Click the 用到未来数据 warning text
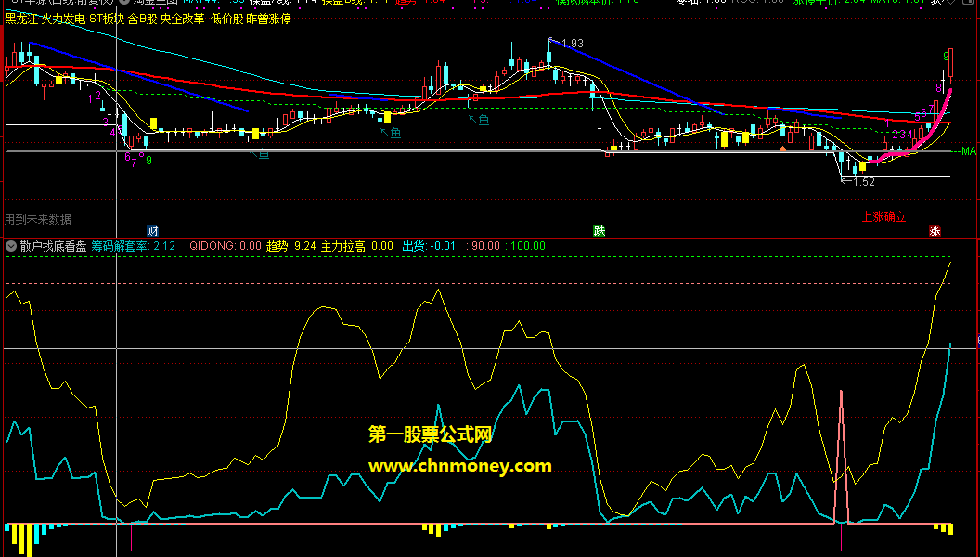This screenshot has width=980, height=557. click(x=38, y=219)
